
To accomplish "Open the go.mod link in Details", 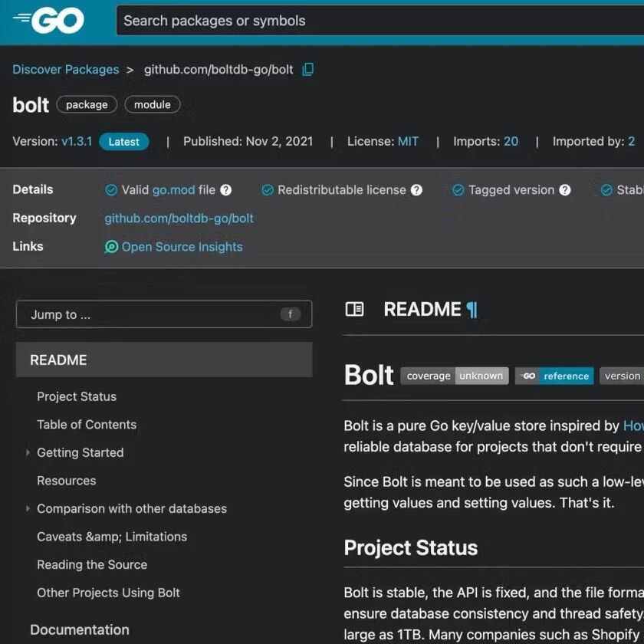I will pos(173,190).
